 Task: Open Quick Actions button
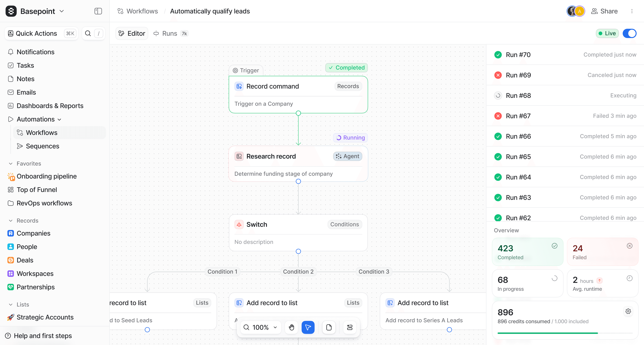(41, 33)
